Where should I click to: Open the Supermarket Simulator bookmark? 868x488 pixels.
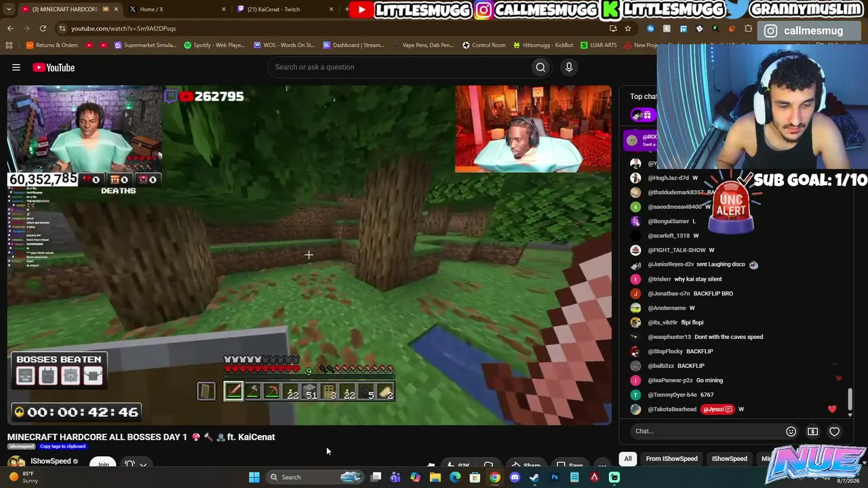145,45
